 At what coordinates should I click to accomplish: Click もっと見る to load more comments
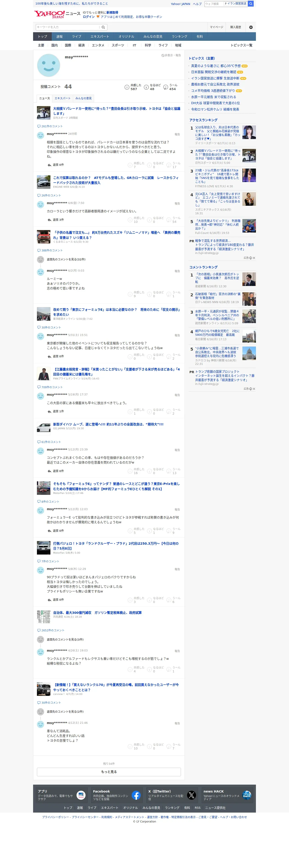pyautogui.click(x=109, y=772)
